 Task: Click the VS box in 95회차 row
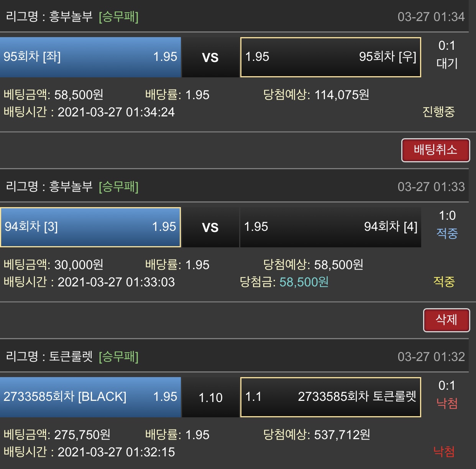(x=210, y=57)
